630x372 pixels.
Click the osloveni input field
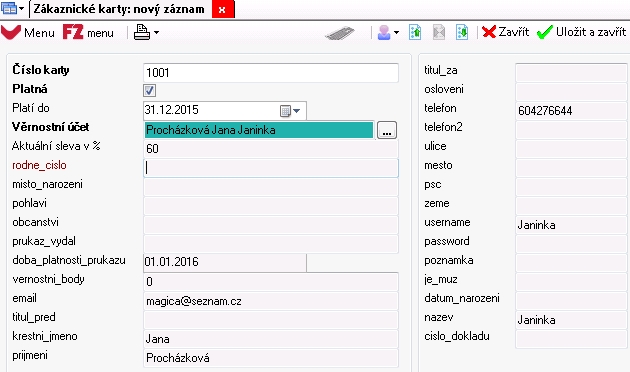coord(571,92)
